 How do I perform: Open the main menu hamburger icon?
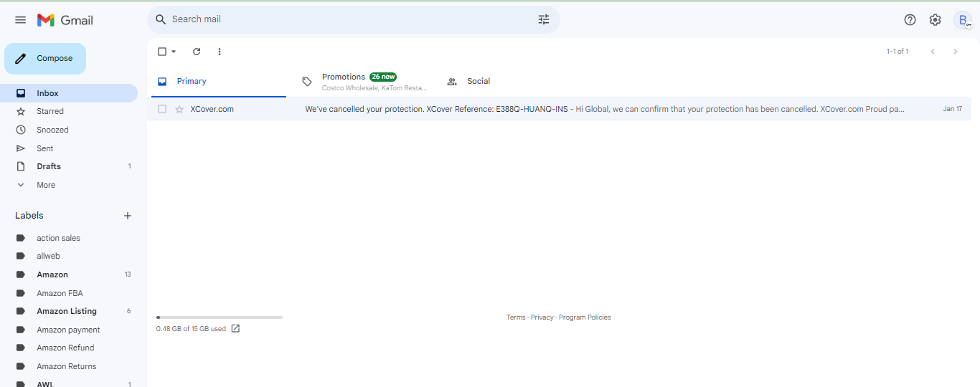click(x=20, y=20)
